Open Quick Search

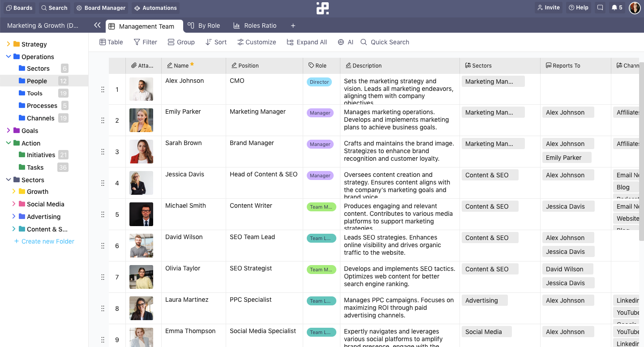(384, 42)
